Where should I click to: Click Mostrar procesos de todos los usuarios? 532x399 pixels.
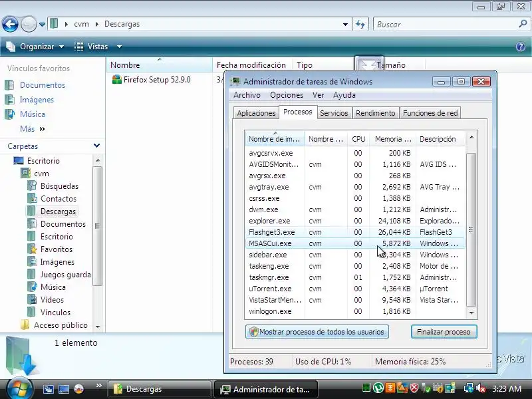pyautogui.click(x=317, y=331)
